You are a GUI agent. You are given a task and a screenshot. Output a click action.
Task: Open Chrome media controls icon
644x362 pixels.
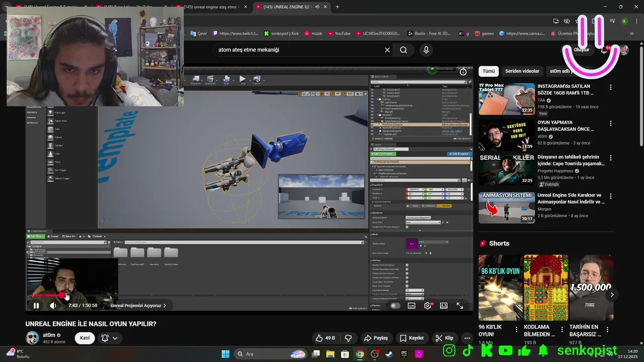[612, 21]
